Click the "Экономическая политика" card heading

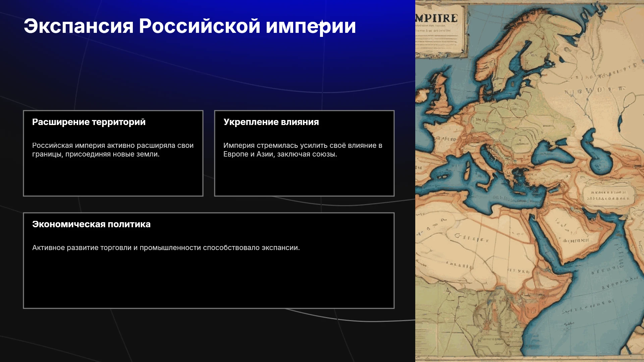[x=91, y=224]
